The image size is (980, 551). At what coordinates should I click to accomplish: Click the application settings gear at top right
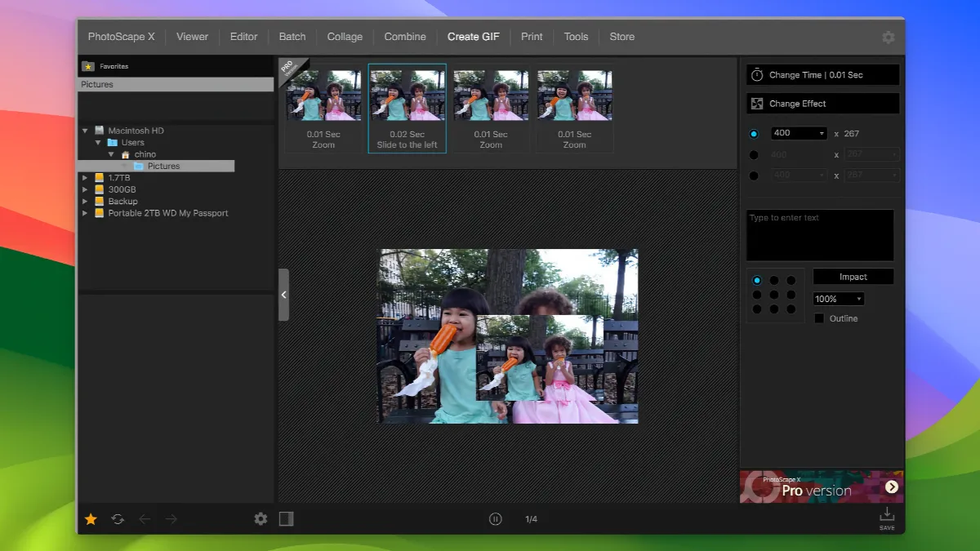[x=889, y=37]
